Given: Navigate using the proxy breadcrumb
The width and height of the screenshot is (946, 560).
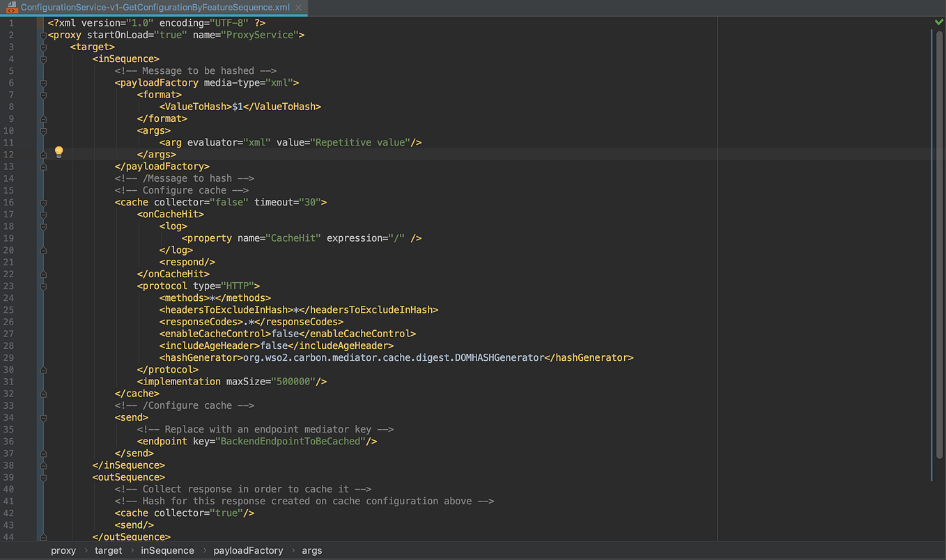Looking at the screenshot, I should (x=63, y=550).
